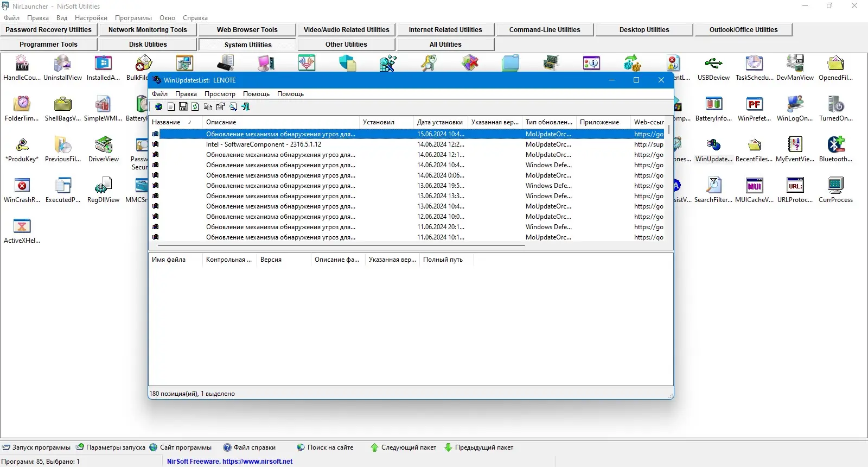The height and width of the screenshot is (467, 868).
Task: Click the http://sup web link cell
Action: 648,144
